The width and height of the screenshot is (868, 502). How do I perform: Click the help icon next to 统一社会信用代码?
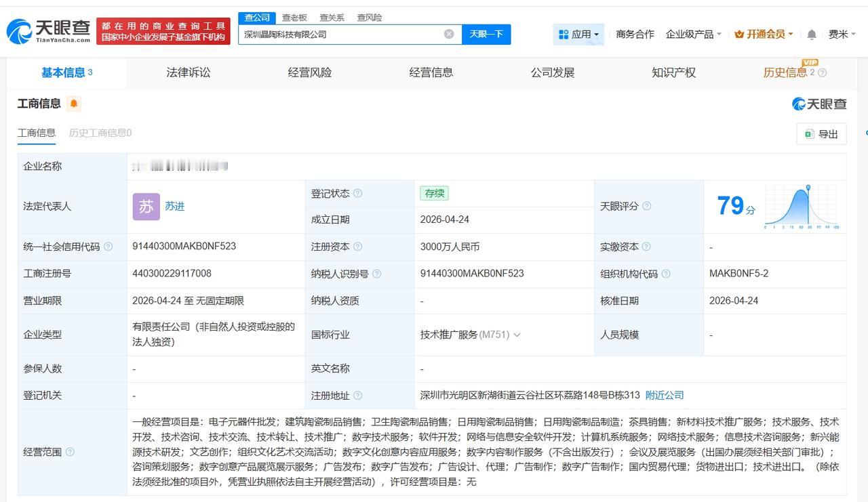pyautogui.click(x=108, y=247)
